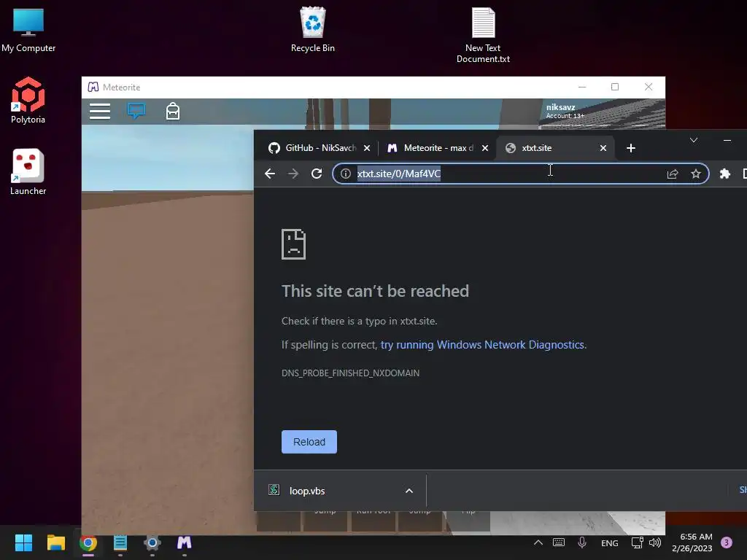This screenshot has width=747, height=560.
Task: Minimize the Chrome window
Action: point(727,140)
